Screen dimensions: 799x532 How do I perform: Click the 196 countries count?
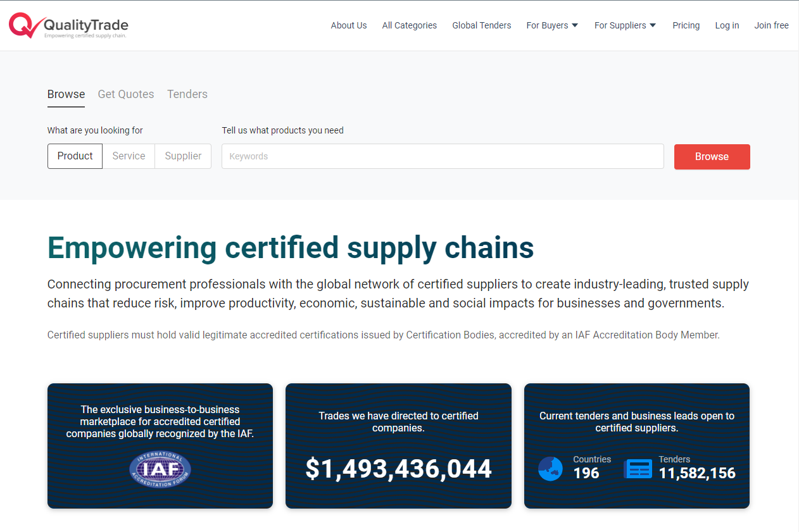[586, 473]
